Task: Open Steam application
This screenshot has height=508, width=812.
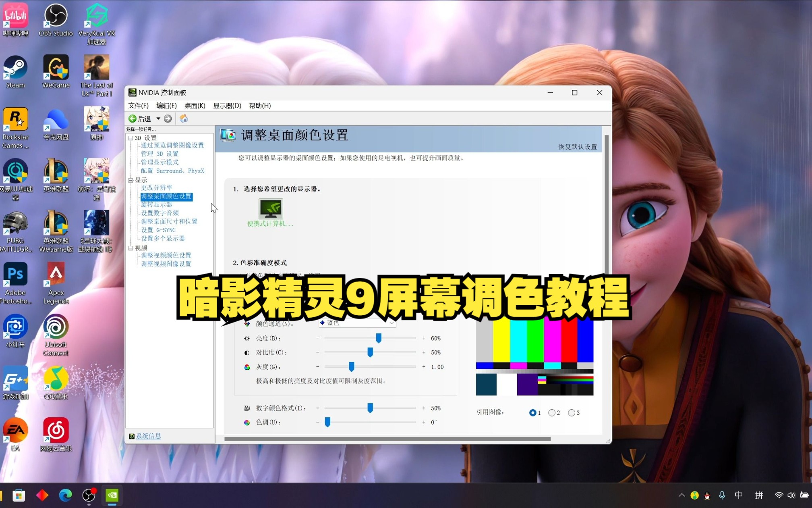Action: tap(16, 70)
